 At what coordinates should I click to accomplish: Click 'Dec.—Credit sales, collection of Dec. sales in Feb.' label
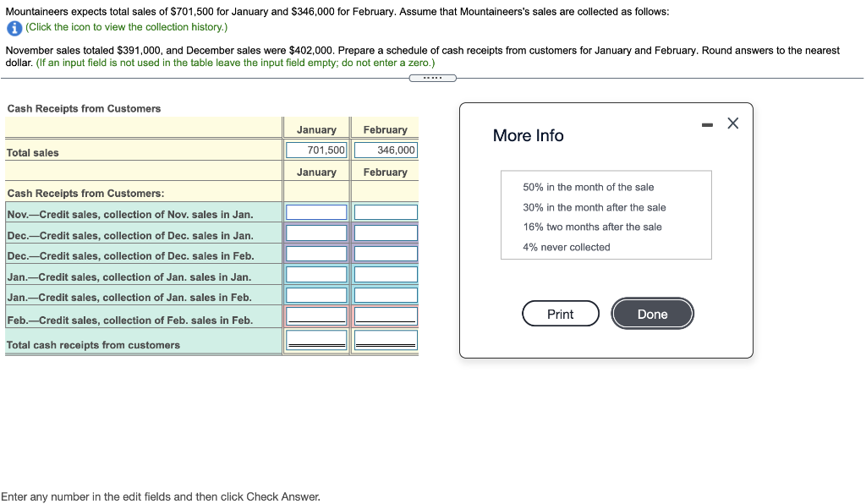[x=131, y=256]
